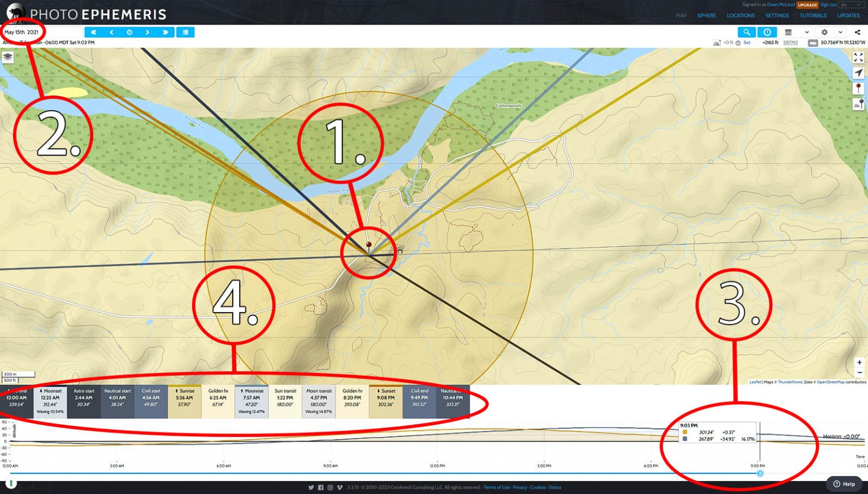Toggle the blue compass time button
Image resolution: width=868 pixels, height=494 pixels.
coord(767,32)
